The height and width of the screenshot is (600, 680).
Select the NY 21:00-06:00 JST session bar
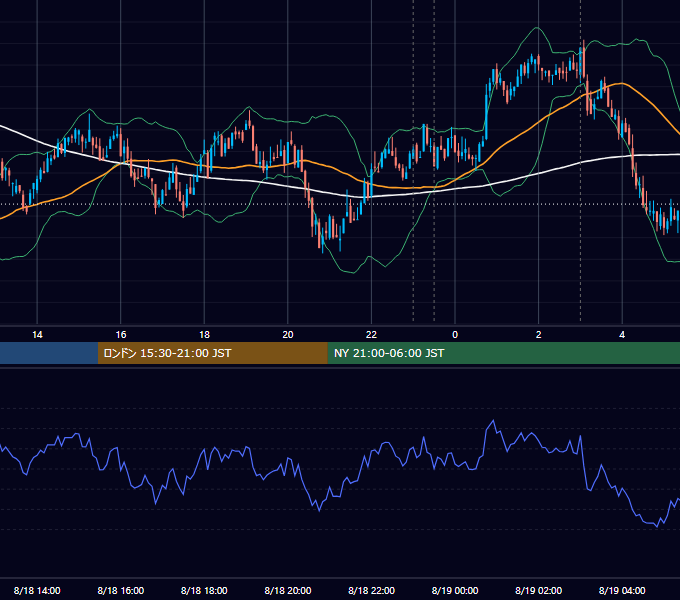pos(503,353)
